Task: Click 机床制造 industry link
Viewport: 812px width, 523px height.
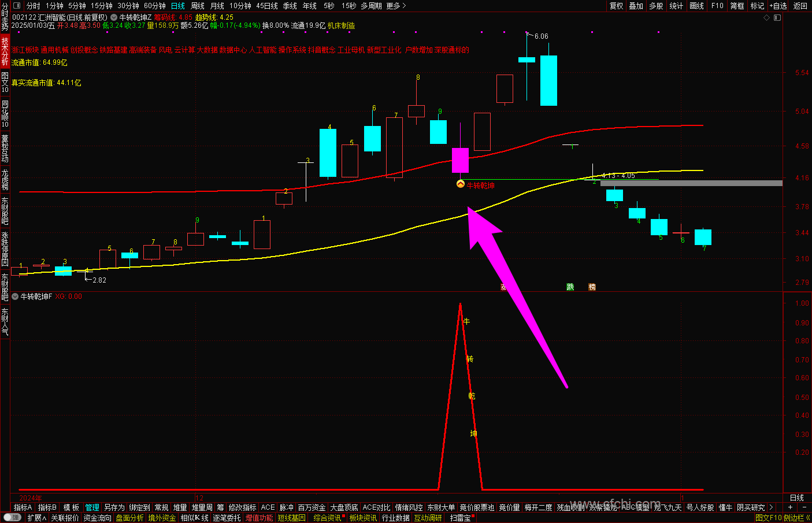Action: (341, 25)
